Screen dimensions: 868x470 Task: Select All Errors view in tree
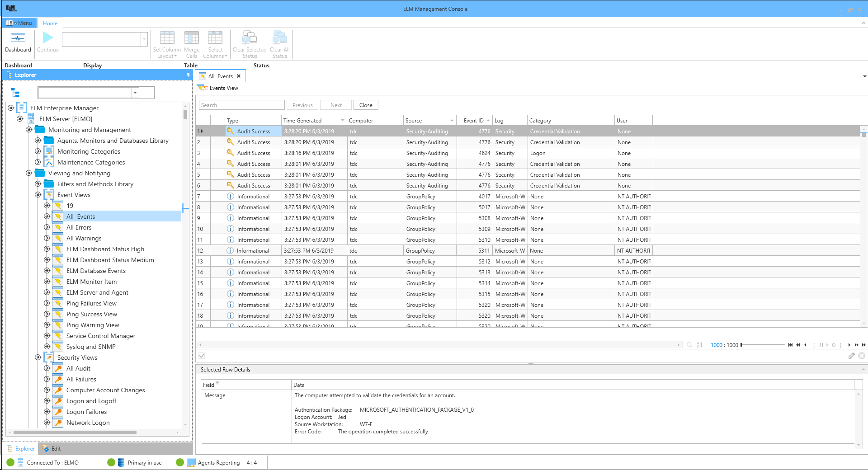click(79, 227)
